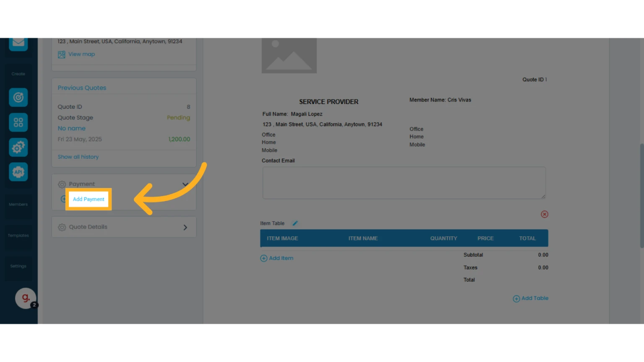Click the ITEM IMAGE column header
Screen dimensions: 644x362
pyautogui.click(x=283, y=238)
